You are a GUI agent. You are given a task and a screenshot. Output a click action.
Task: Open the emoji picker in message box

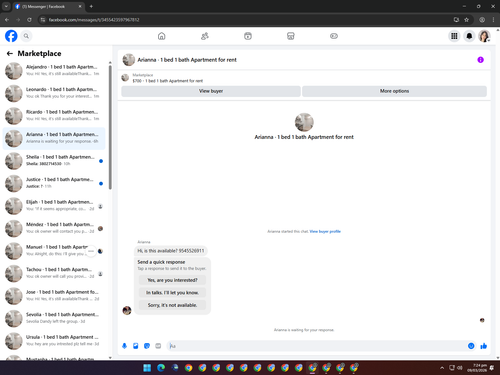coord(471,346)
